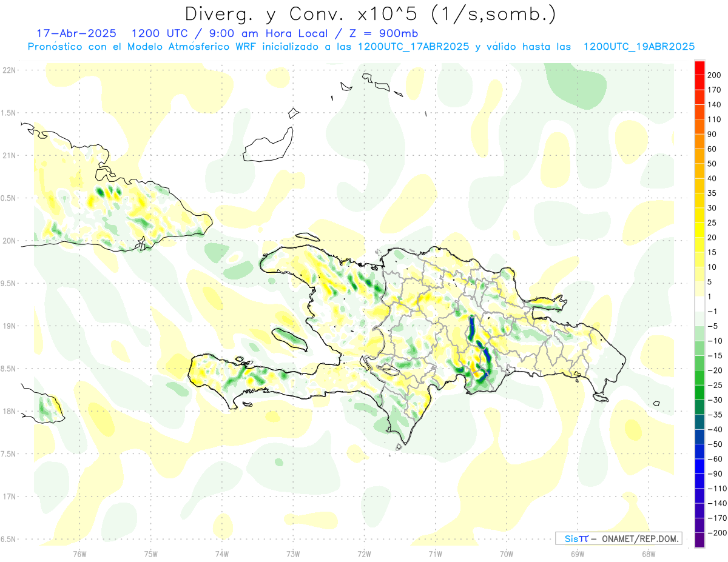
Task: Click the '-40' color scale value
Action: click(716, 429)
